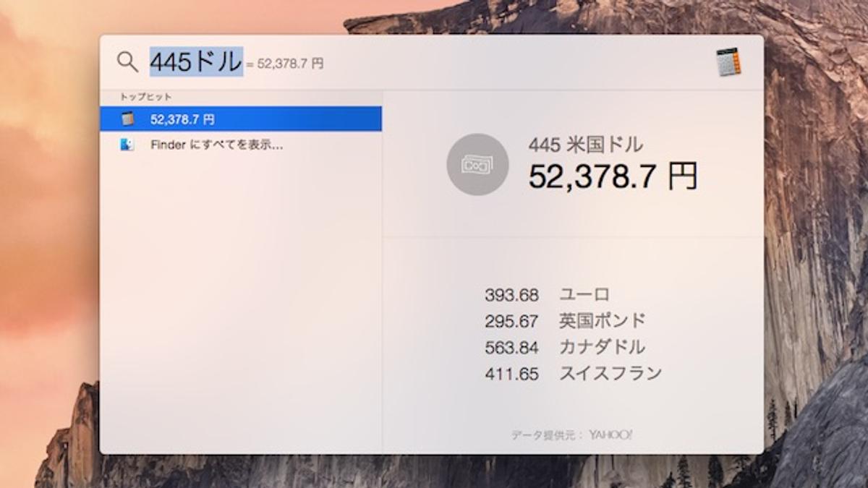Click the large 52,378.7 円 conversion value
The width and height of the screenshot is (868, 488).
click(613, 176)
